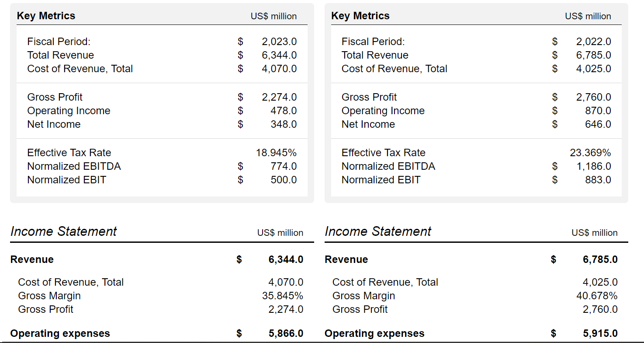
Task: Click the right Normalized EBIT label
Action: pos(381,180)
